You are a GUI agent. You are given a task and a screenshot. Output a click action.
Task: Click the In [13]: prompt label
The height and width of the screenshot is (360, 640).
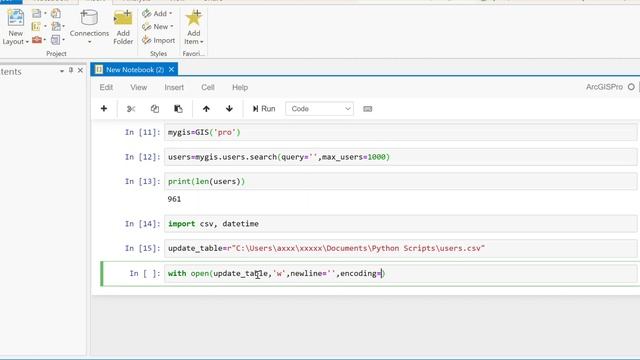pos(142,181)
